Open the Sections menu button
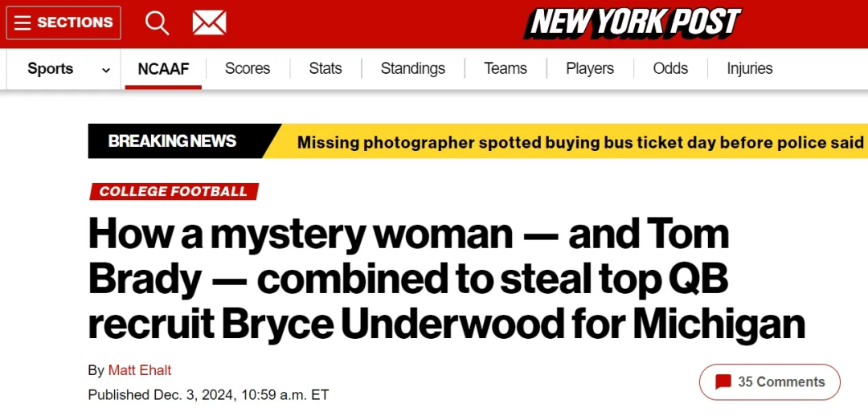 [x=63, y=22]
